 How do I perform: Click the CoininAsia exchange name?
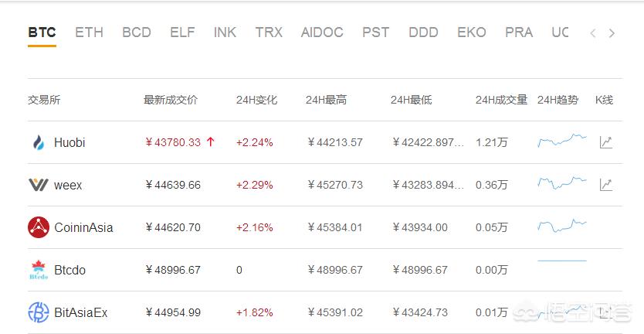[83, 227]
